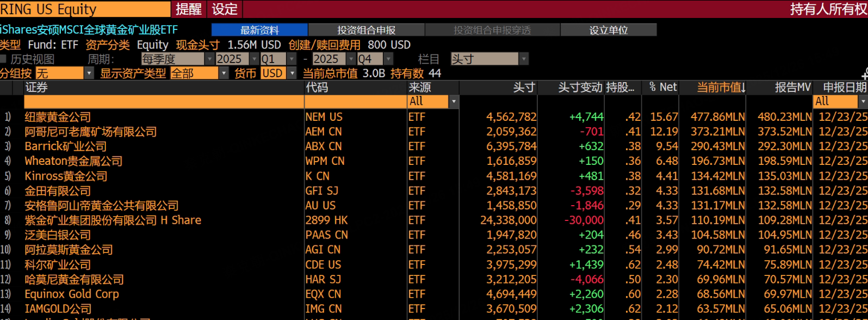The image size is (868, 320).
Task: Switch to the 投资组合申报穿透 tab
Action: 492,30
